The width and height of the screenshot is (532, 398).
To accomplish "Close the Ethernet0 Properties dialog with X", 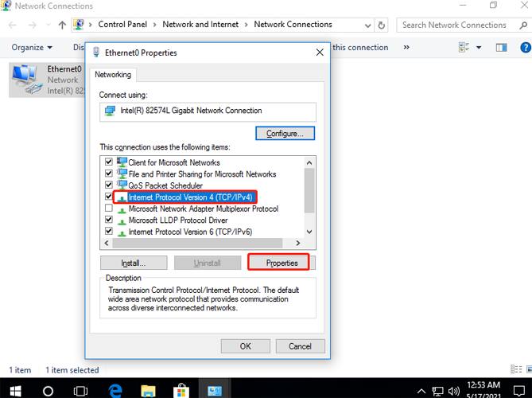I will point(320,53).
